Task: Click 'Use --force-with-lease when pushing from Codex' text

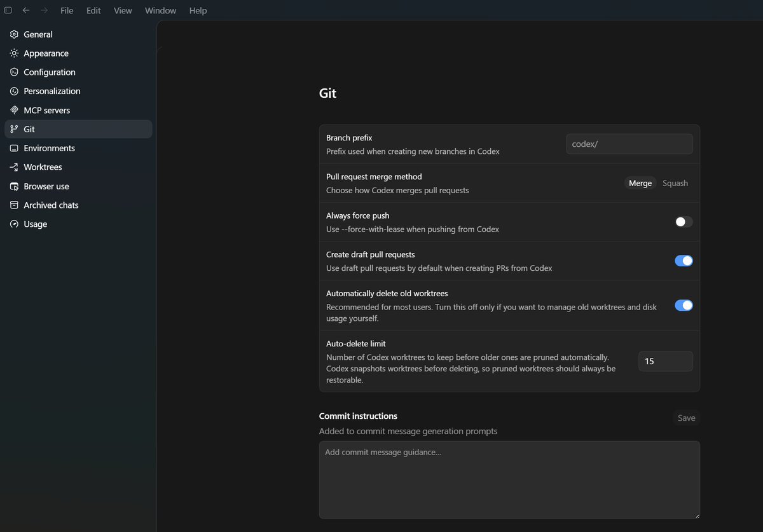Action: [413, 229]
